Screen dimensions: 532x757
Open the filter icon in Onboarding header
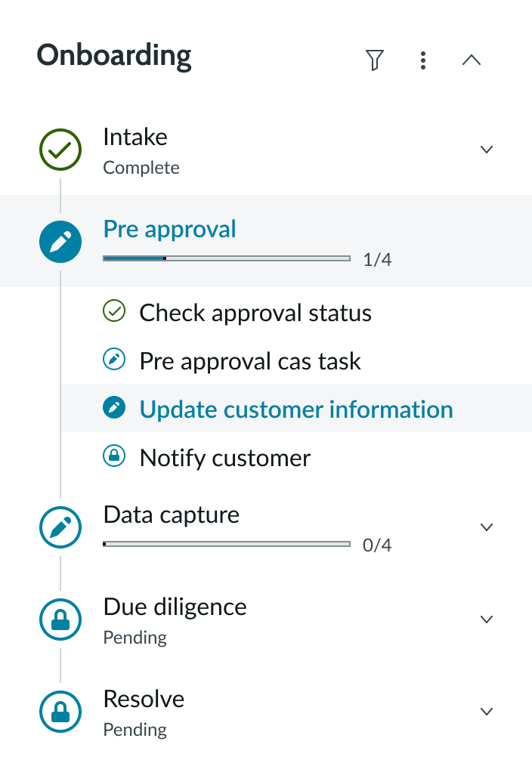[x=374, y=60]
